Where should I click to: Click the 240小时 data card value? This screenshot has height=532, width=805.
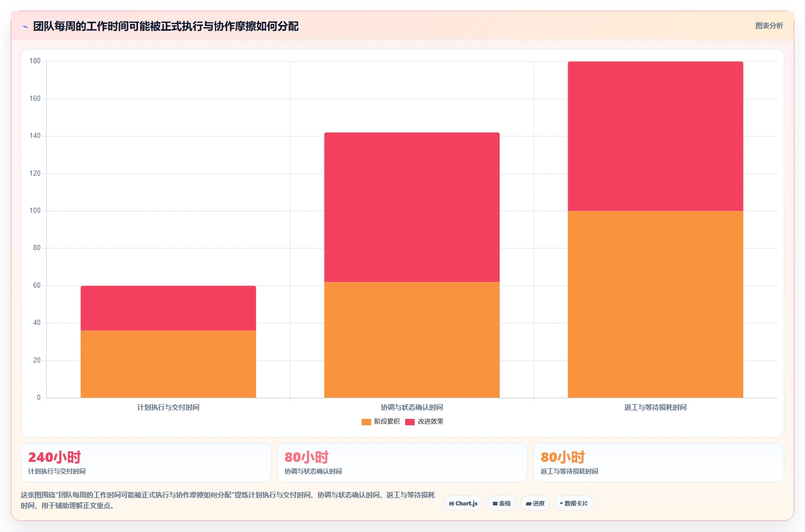(x=54, y=457)
